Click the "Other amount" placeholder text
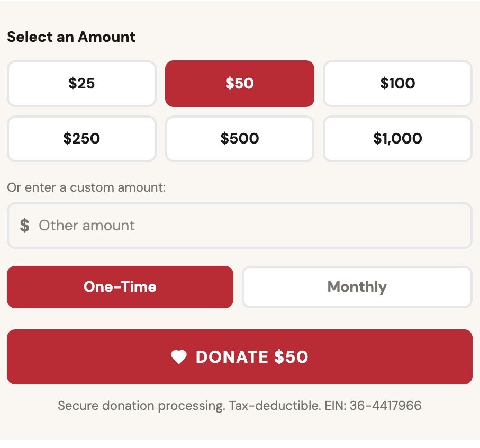Image resolution: width=480 pixels, height=448 pixels. (x=87, y=226)
